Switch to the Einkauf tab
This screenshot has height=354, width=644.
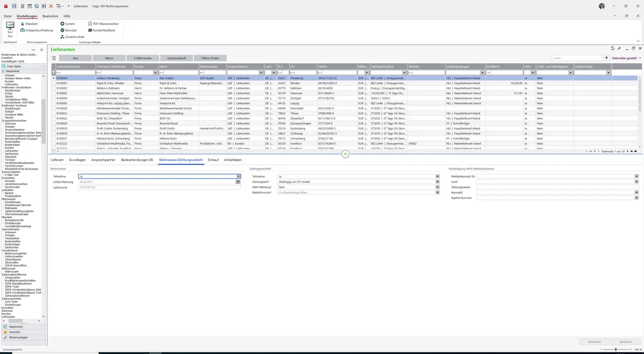pos(213,160)
